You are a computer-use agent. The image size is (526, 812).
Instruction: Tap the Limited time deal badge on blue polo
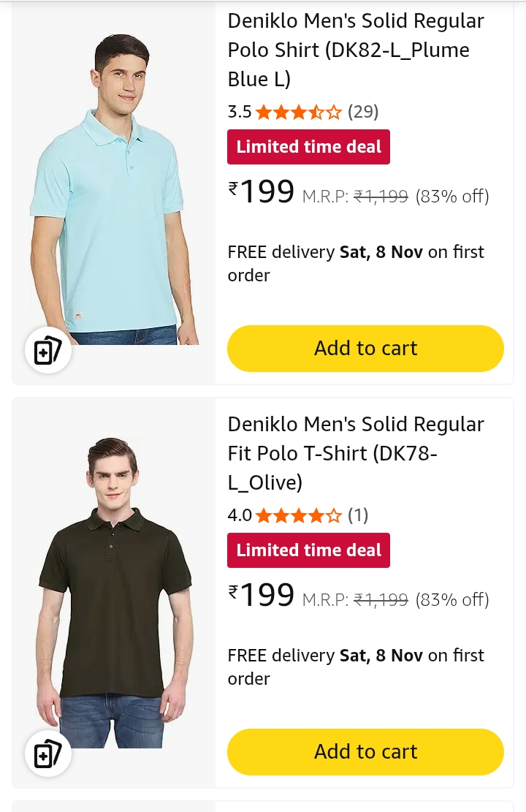(x=308, y=146)
